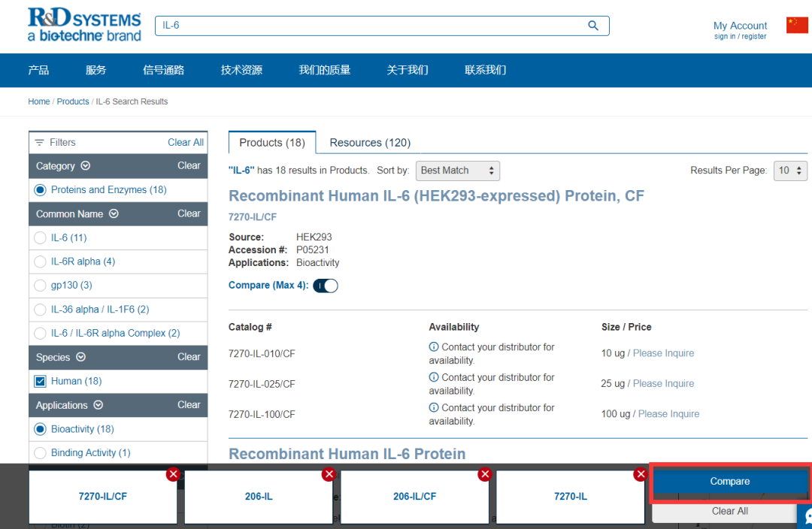
Task: Open the 产品 navigation menu
Action: [x=38, y=70]
